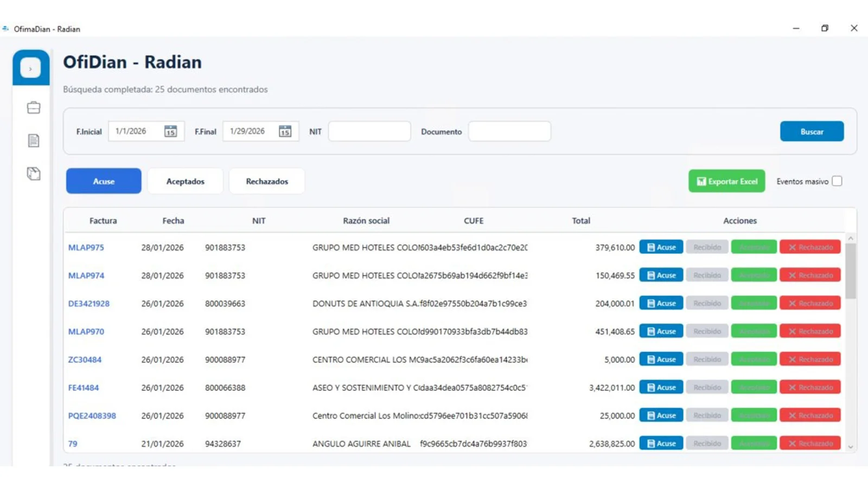868x488 pixels.
Task: Open the F.Final calendar date picker
Action: tap(285, 131)
